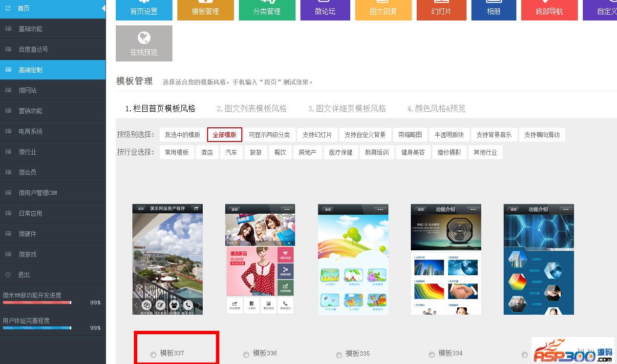This screenshot has width=617, height=364.
Task: Click the globe icon on 在线预览 tile
Action: coord(144,38)
